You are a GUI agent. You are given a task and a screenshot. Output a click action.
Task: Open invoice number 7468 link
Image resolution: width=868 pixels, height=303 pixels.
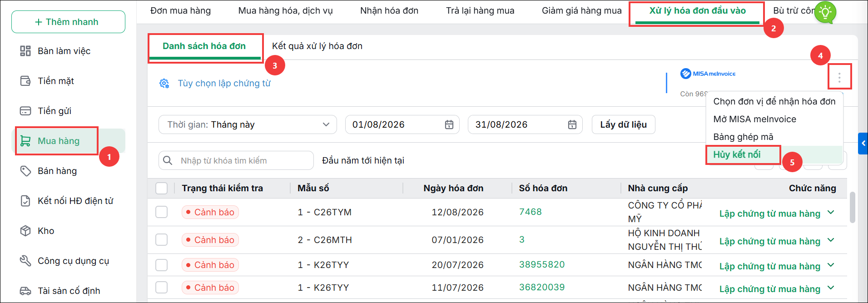click(x=530, y=212)
